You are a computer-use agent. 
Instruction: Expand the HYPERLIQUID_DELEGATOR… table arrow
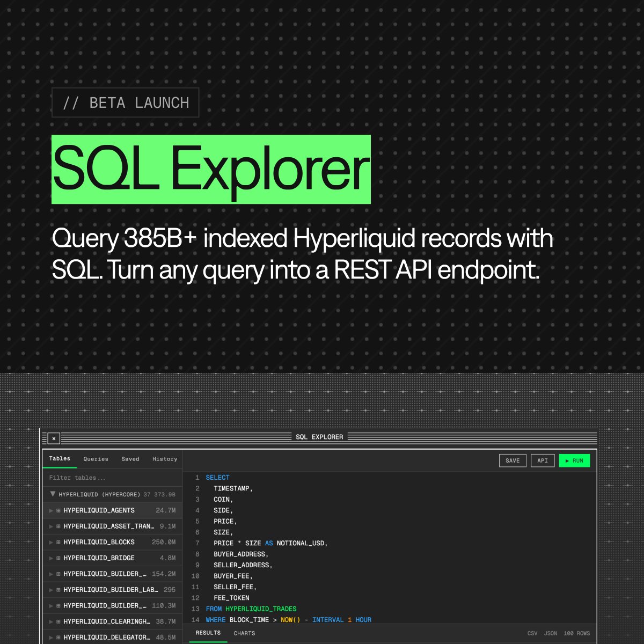pyautogui.click(x=51, y=637)
